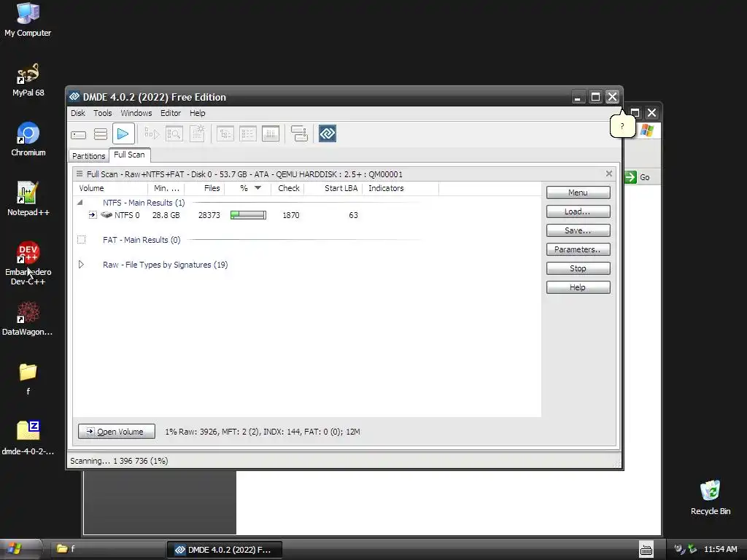Click the Load... button
The width and height of the screenshot is (747, 560).
tap(578, 211)
